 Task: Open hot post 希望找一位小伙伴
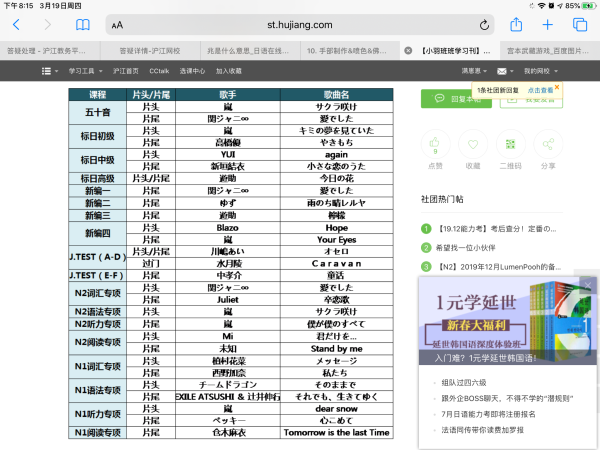coord(465,248)
